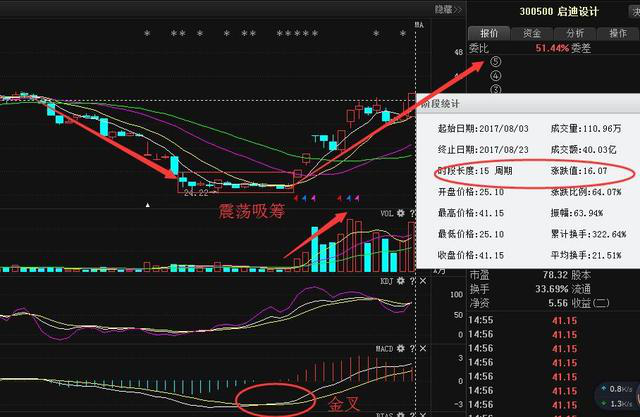Open MACD indicator settings gear

[x=399, y=347]
